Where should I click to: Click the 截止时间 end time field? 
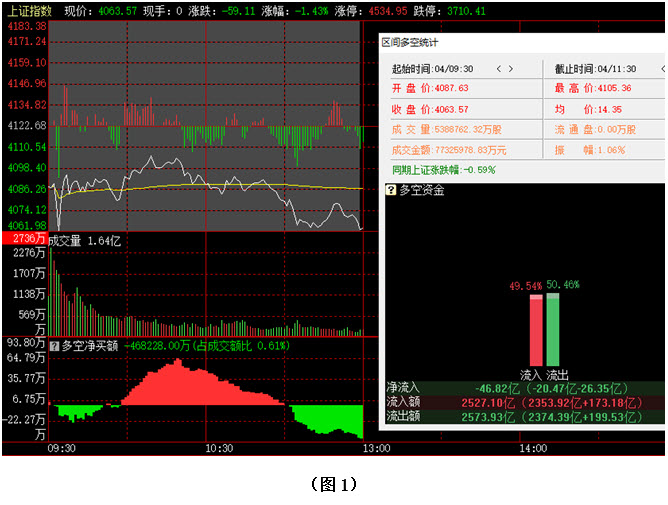tap(597, 69)
